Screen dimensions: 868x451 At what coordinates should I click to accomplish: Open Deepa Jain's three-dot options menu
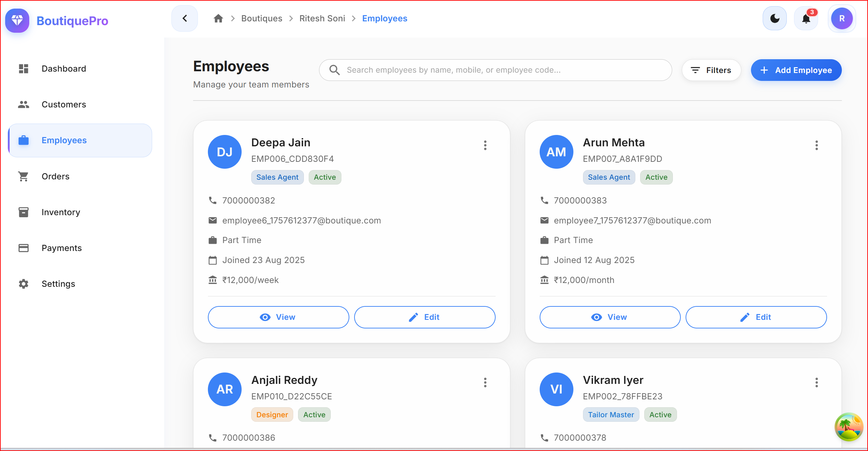click(485, 145)
